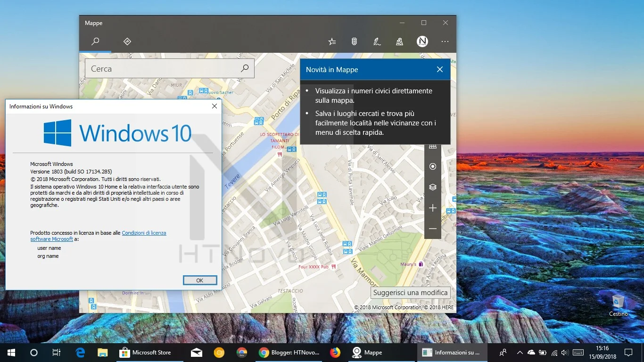Open the Search tab in Mappe
This screenshot has height=362, width=644.
pyautogui.click(x=95, y=41)
